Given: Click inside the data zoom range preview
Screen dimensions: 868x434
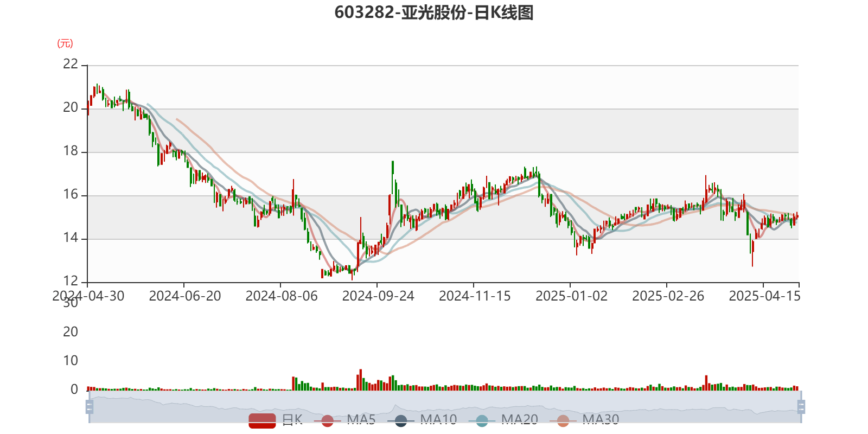Looking at the screenshot, I should pos(445,407).
